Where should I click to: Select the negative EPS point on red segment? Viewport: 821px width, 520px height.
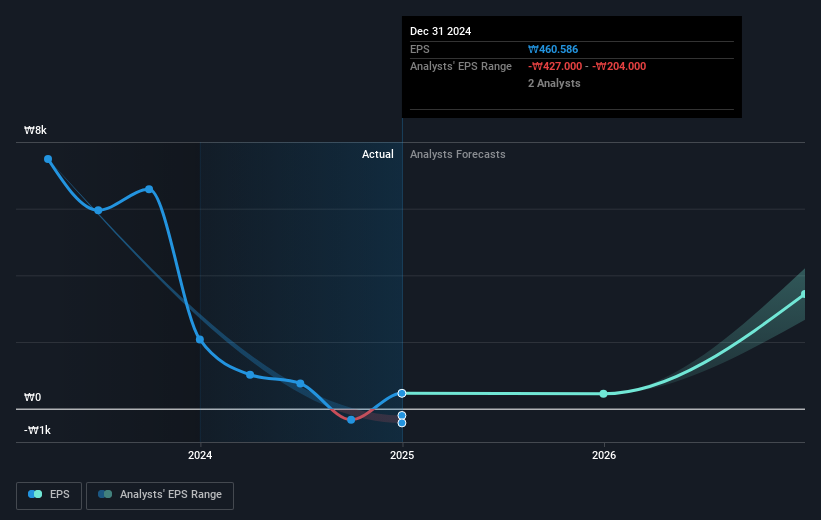tap(351, 419)
